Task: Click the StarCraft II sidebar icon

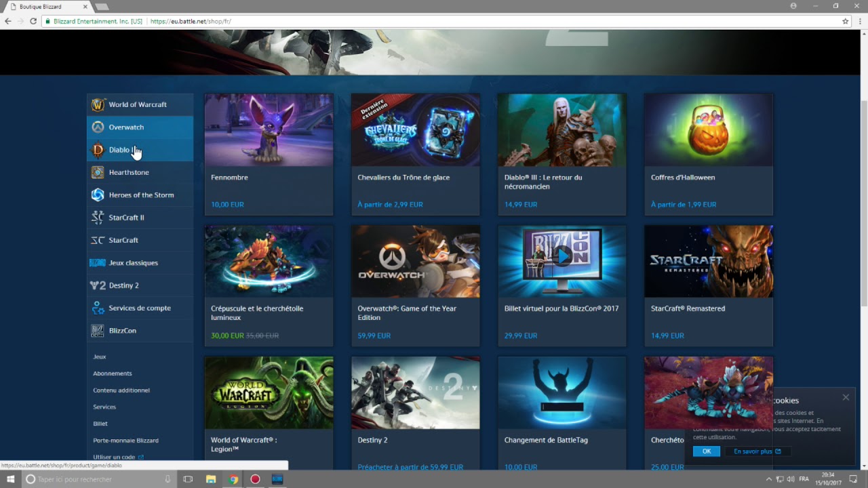Action: click(x=98, y=218)
